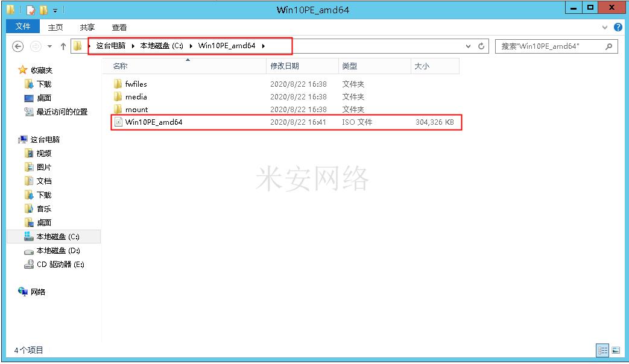This screenshot has height=364, width=629.
Task: Select CD 驱动器 (E:) in the sidebar
Action: click(x=60, y=264)
